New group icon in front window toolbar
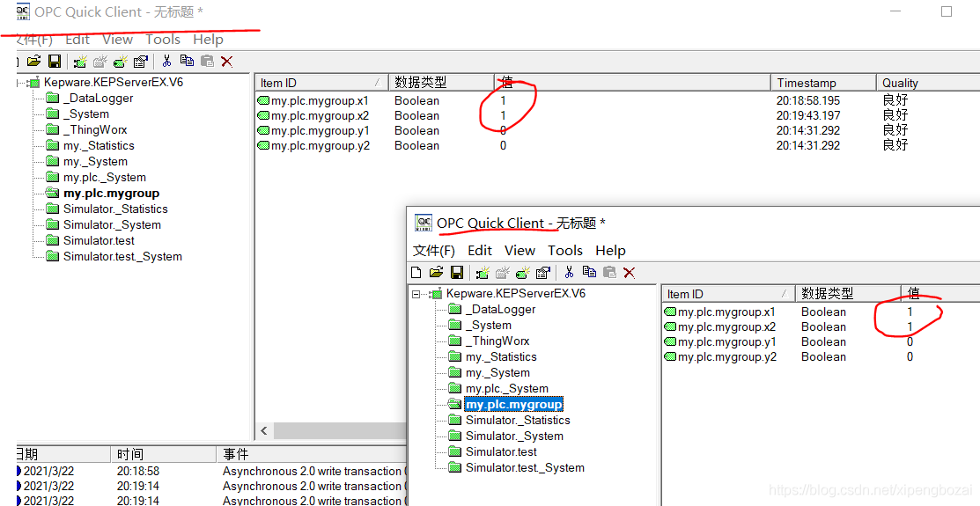Viewport: 980px width, 506px height. click(503, 273)
